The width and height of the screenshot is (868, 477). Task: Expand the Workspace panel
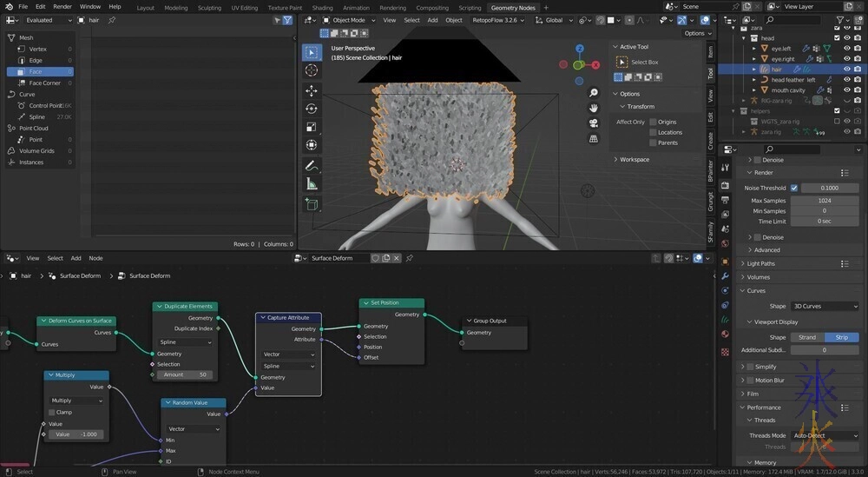[634, 159]
